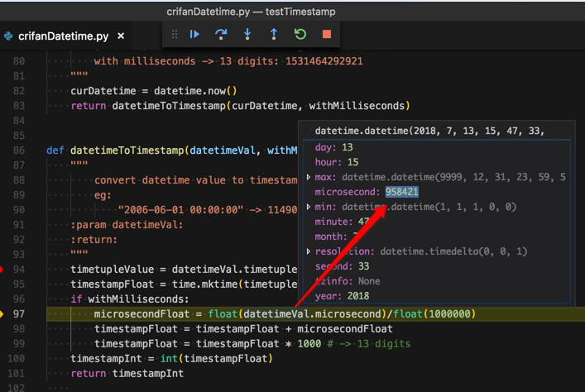Screen dimensions: 585x392
Task: Click line number 100 in the gutter
Action: tap(16, 359)
